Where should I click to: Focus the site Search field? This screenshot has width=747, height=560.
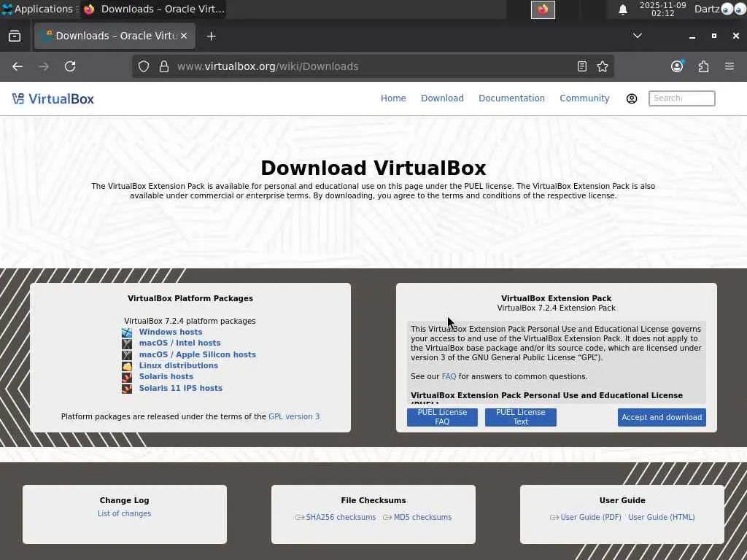(x=682, y=98)
